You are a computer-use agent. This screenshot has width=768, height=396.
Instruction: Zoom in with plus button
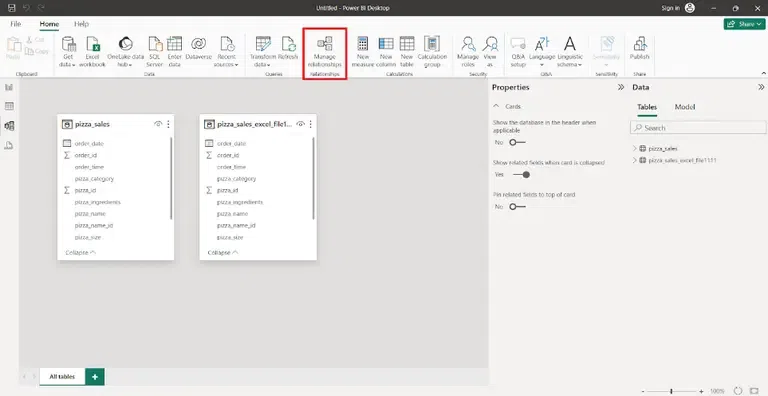coord(701,391)
